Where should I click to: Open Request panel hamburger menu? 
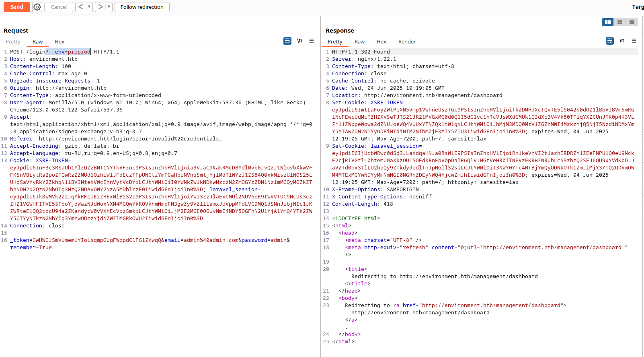(312, 41)
